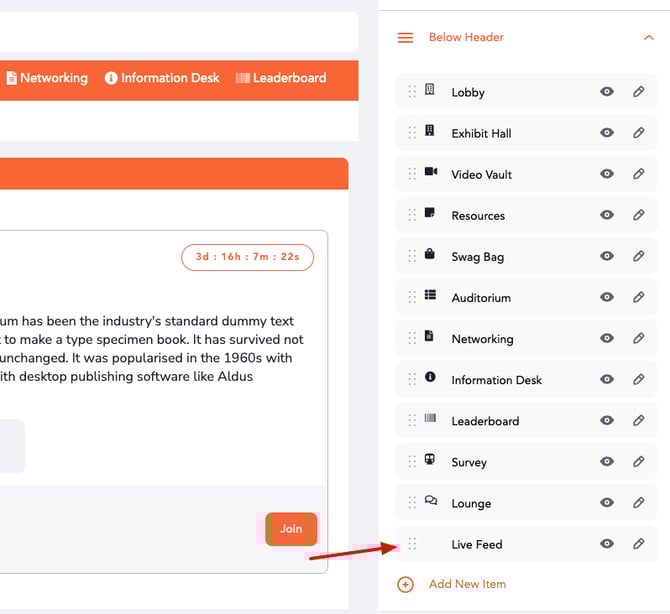
Task: Click the countdown timer badge
Action: pos(247,257)
